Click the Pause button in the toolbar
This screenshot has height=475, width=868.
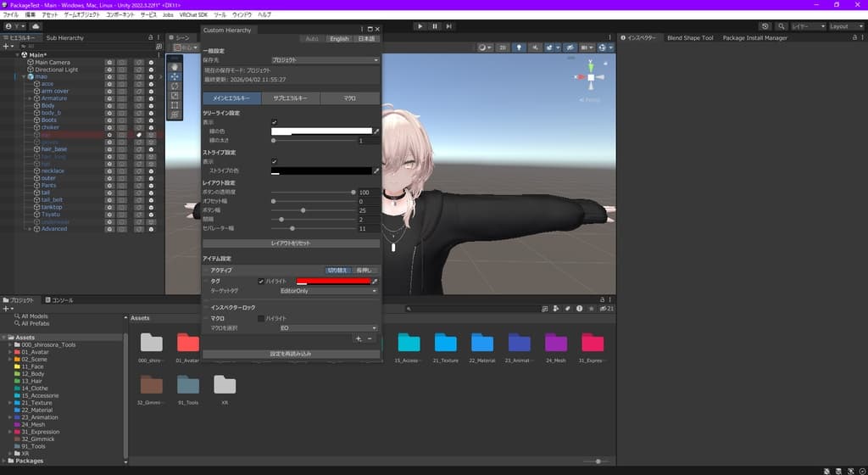pos(435,26)
